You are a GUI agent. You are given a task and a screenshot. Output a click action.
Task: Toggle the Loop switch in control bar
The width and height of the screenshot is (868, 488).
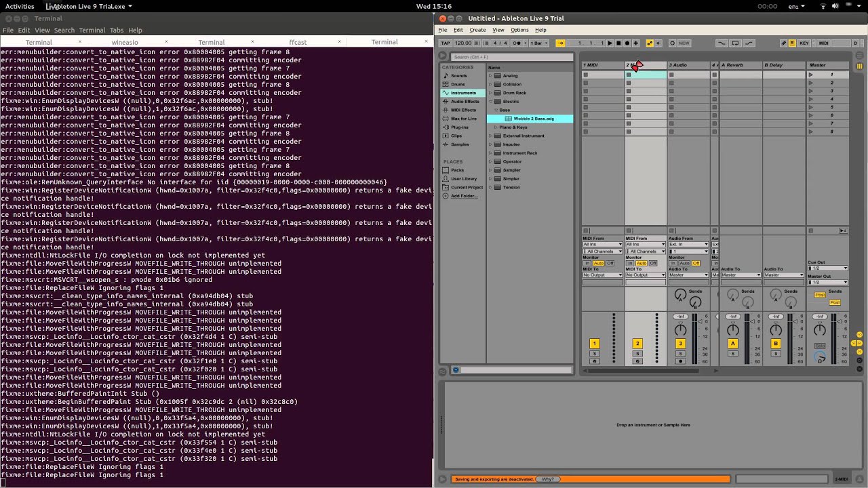(x=735, y=43)
